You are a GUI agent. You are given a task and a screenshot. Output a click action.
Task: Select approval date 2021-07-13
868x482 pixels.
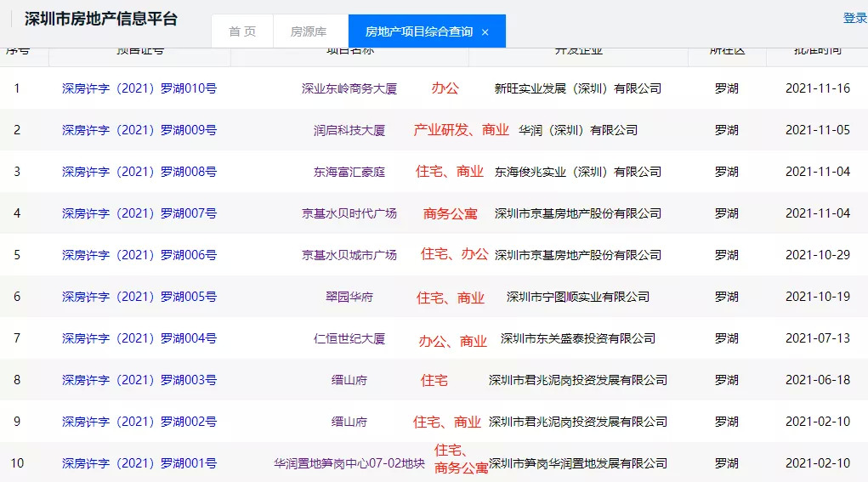pyautogui.click(x=818, y=338)
